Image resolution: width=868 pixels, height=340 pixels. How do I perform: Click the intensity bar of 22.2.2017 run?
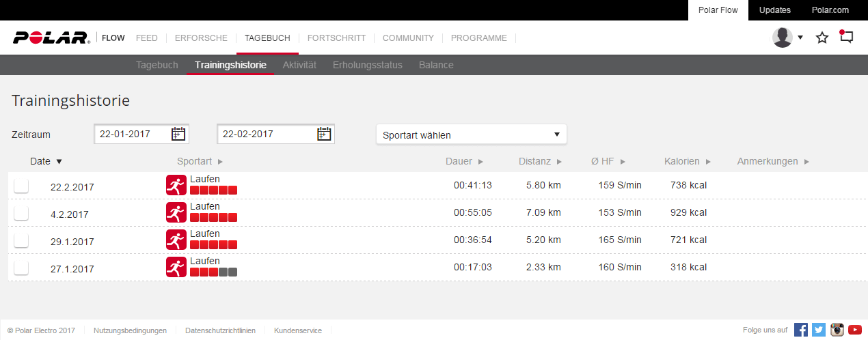214,190
